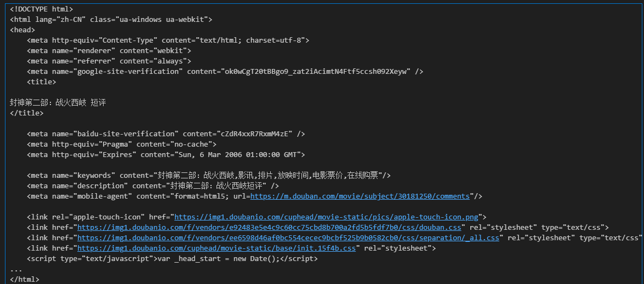Click the closing </html> tag
644x284 pixels.
[x=25, y=280]
